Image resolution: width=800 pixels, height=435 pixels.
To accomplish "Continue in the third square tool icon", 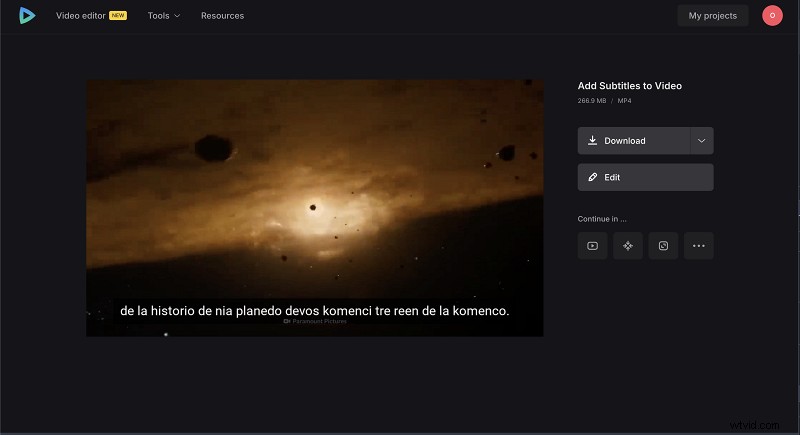I will (x=663, y=246).
